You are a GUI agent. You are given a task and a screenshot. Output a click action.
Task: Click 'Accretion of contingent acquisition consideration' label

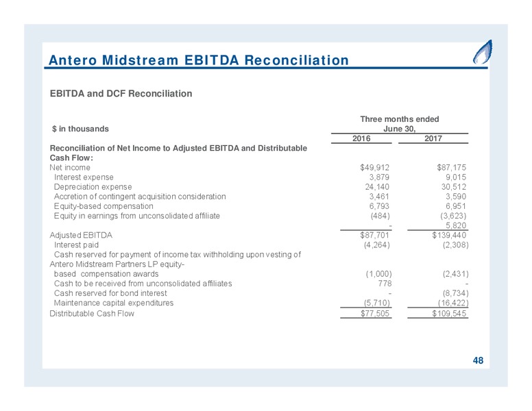140,197
